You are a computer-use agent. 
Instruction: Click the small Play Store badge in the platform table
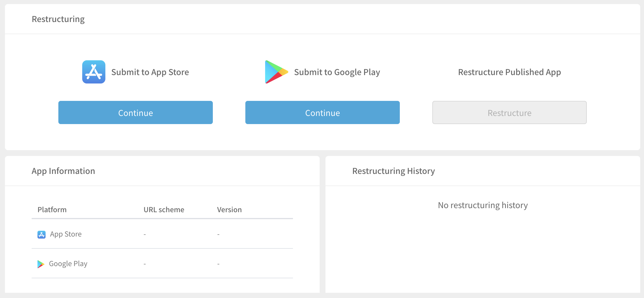(41, 264)
